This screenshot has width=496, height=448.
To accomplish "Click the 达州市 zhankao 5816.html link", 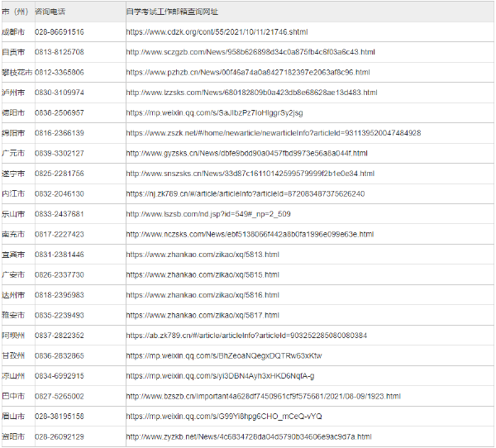I will (203, 295).
